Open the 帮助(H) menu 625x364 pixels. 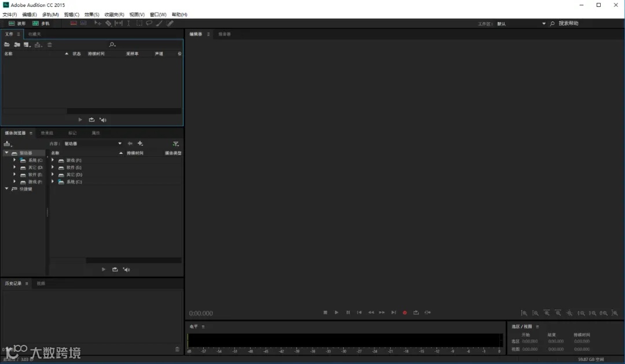coord(179,14)
